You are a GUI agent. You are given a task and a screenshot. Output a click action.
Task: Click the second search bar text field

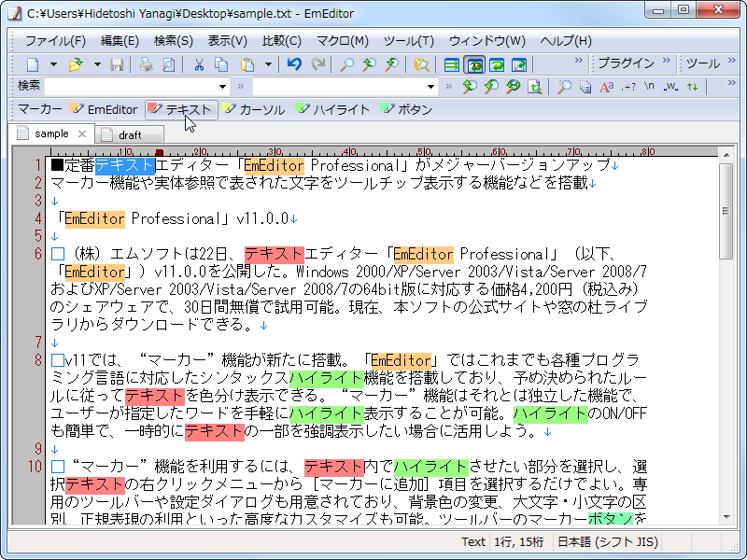tap(339, 87)
